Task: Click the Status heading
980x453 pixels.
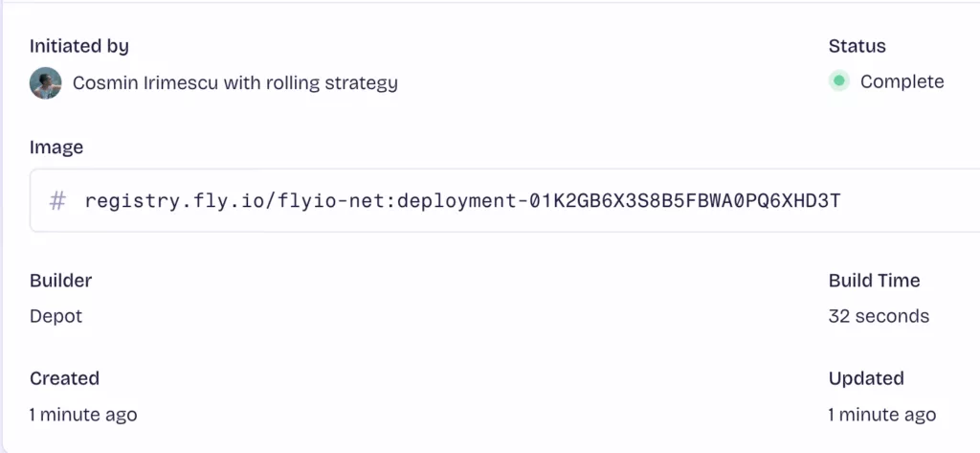Action: click(x=857, y=46)
